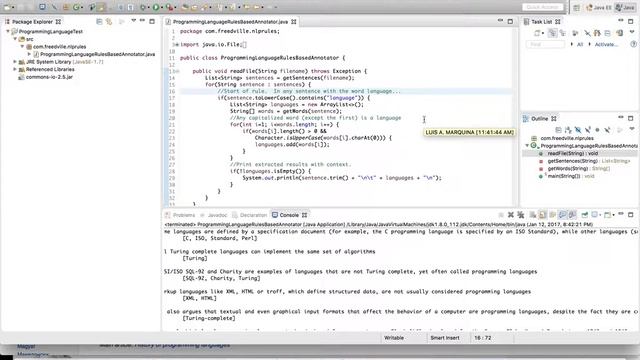Minimize the editor area

[500, 21]
